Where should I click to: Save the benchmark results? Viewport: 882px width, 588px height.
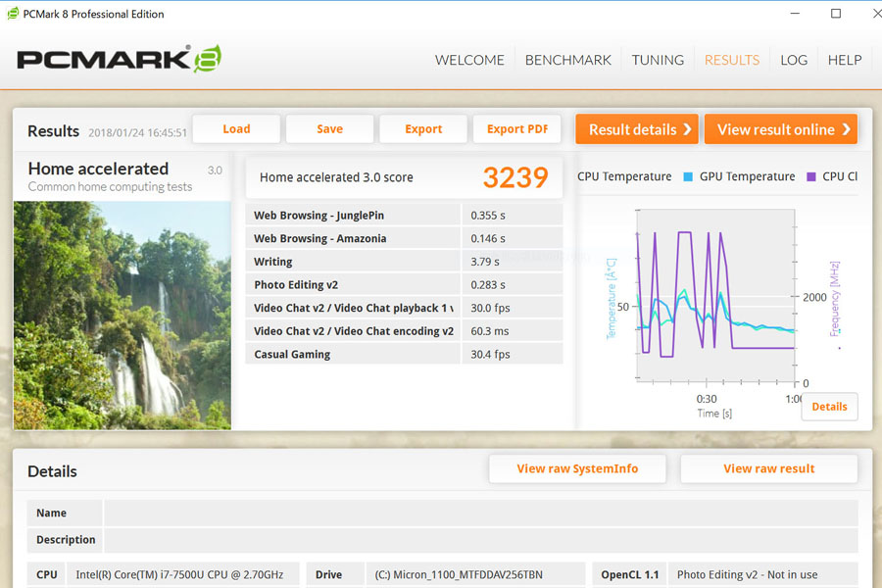[329, 128]
